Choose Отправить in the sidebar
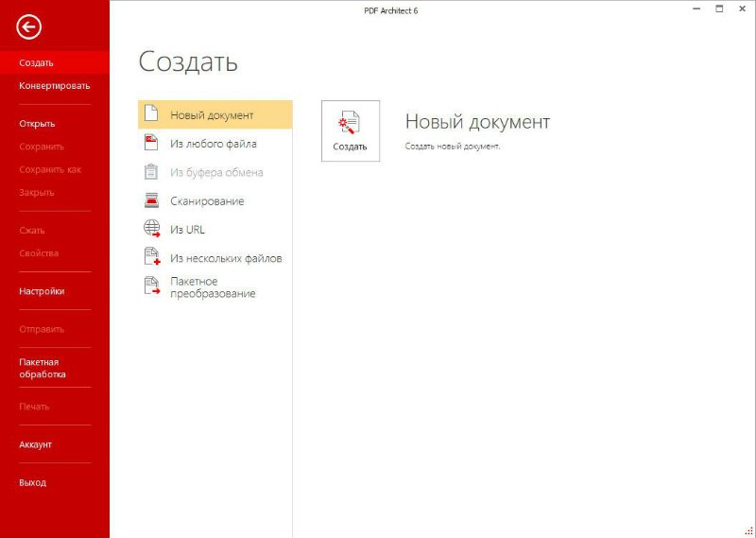 click(42, 330)
